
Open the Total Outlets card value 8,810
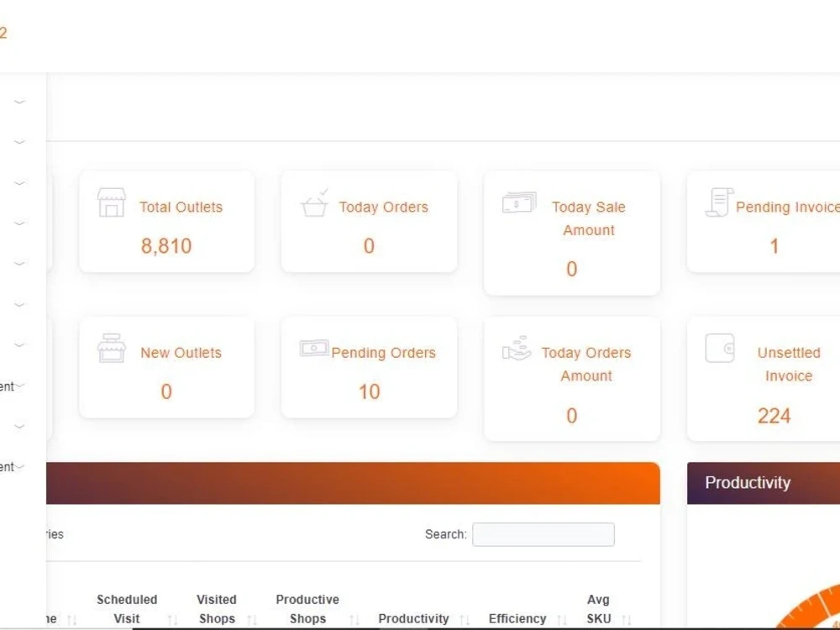166,246
